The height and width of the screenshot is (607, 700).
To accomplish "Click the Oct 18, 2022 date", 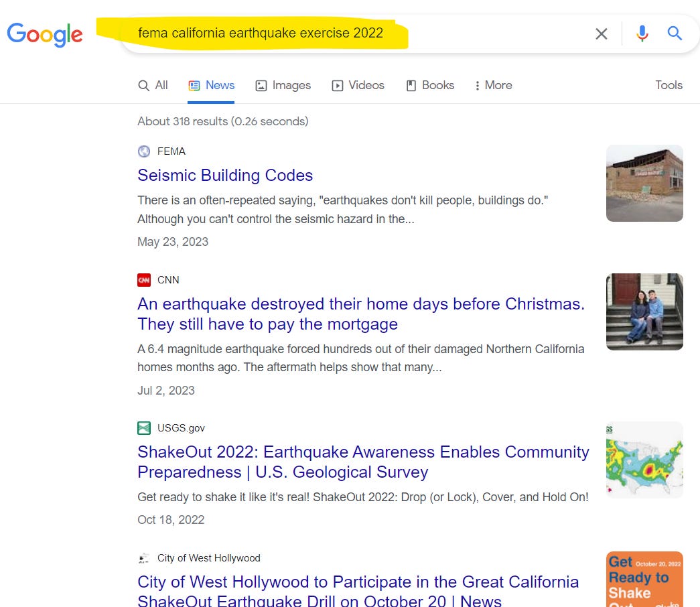I will click(171, 520).
